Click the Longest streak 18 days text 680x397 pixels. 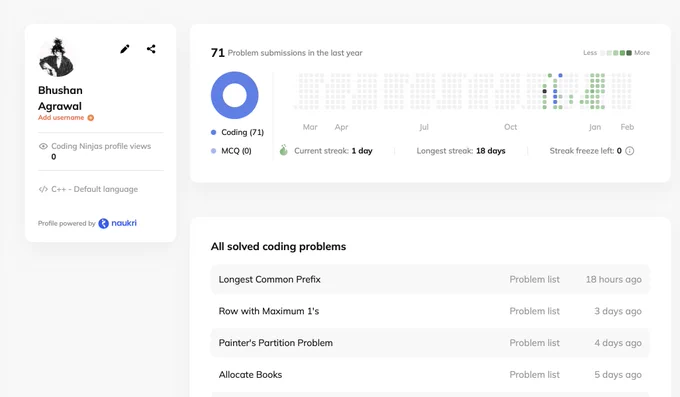pyautogui.click(x=461, y=151)
